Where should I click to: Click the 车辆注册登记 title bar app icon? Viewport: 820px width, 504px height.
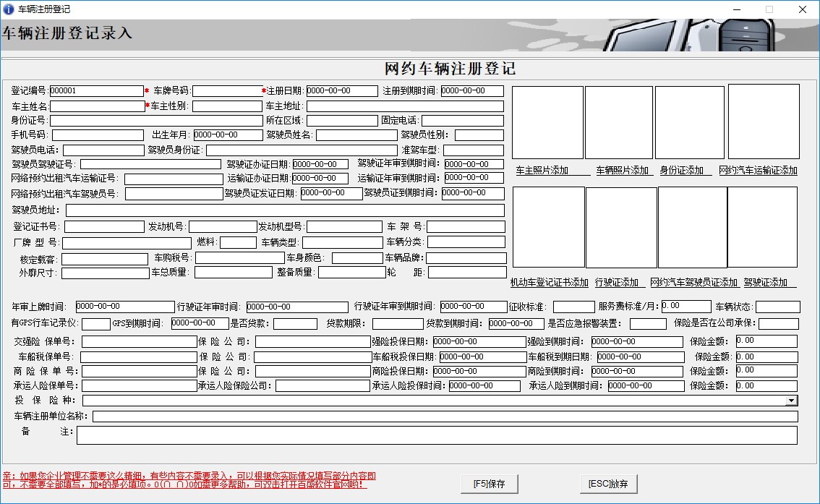pyautogui.click(x=9, y=9)
